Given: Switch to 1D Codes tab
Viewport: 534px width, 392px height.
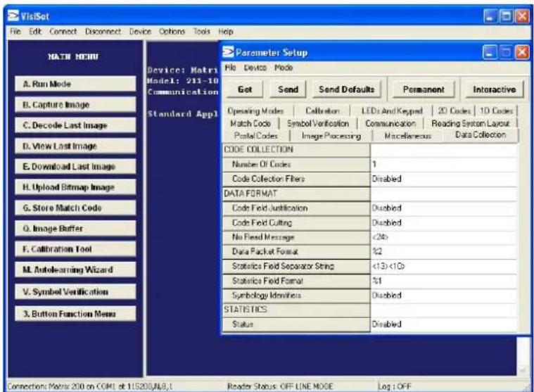Looking at the screenshot, I should click(x=496, y=110).
